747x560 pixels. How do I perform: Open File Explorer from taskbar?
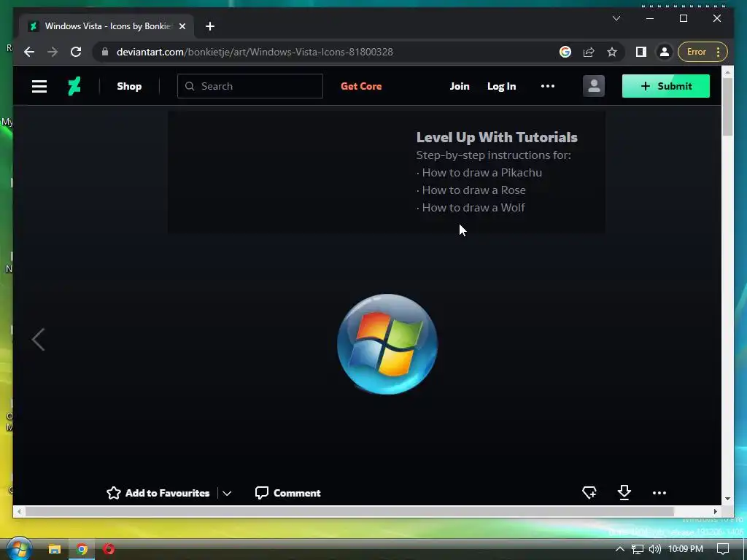(x=54, y=549)
